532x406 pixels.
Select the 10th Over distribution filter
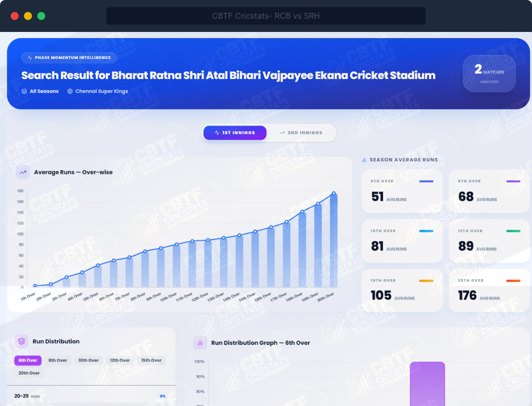[89, 360]
